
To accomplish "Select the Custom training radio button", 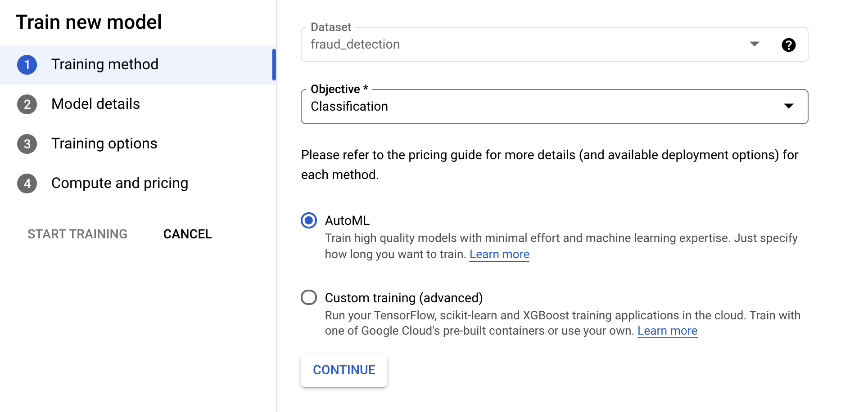I will (309, 297).
